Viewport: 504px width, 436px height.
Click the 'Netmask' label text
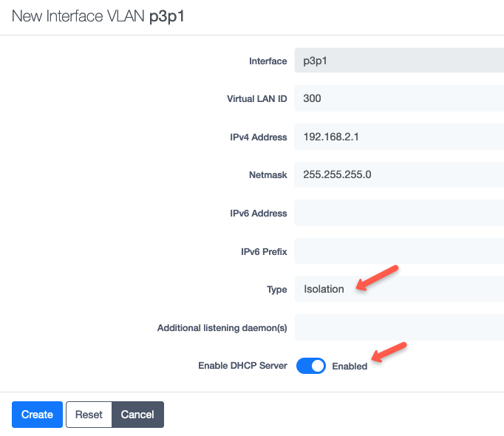coord(268,176)
